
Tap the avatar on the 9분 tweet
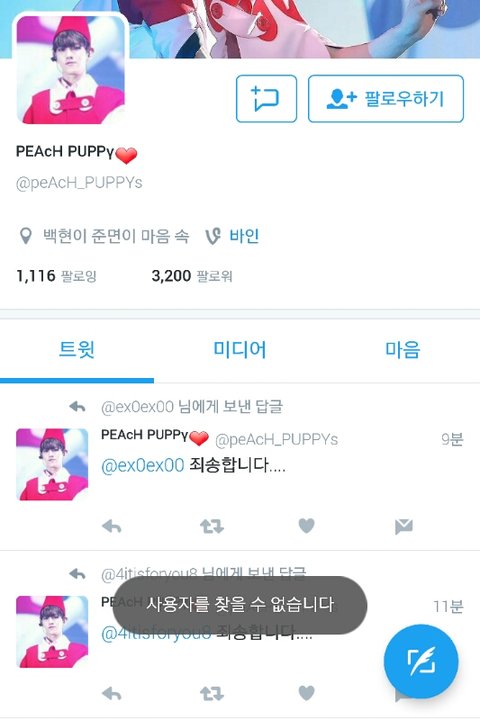pyautogui.click(x=52, y=464)
